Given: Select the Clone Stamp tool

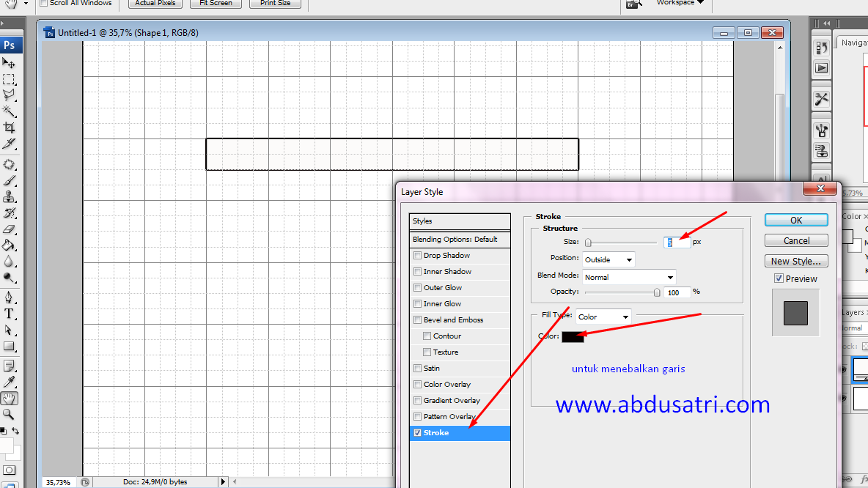Looking at the screenshot, I should [x=9, y=197].
